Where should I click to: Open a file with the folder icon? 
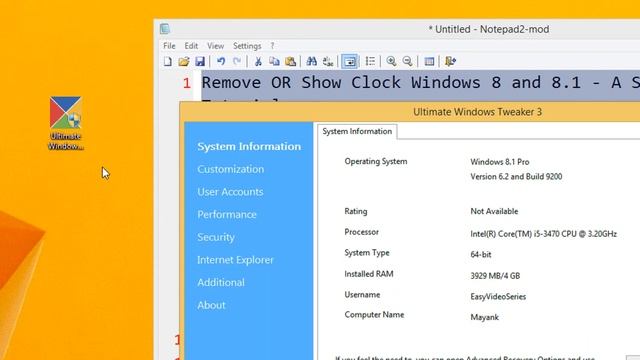(x=184, y=62)
